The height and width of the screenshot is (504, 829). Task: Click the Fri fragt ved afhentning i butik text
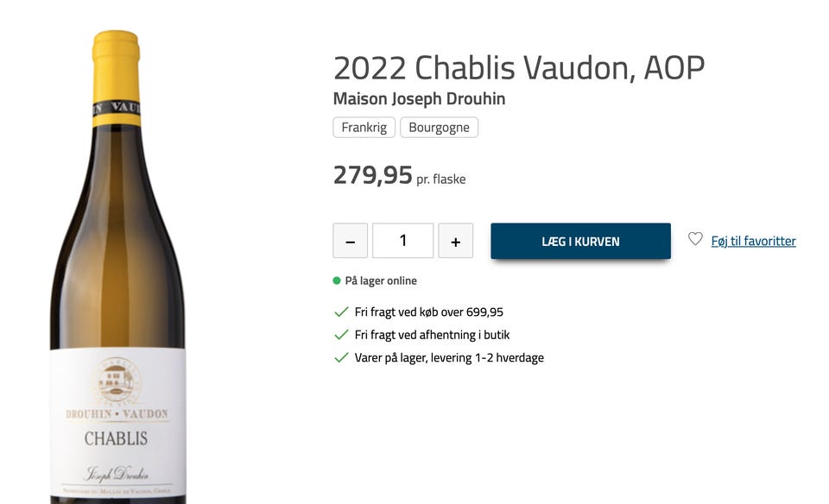pyautogui.click(x=438, y=335)
